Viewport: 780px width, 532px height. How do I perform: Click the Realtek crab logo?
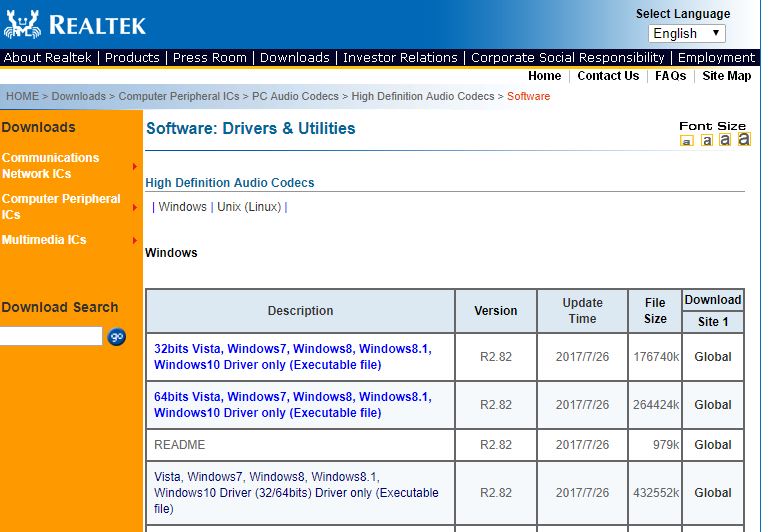click(22, 24)
